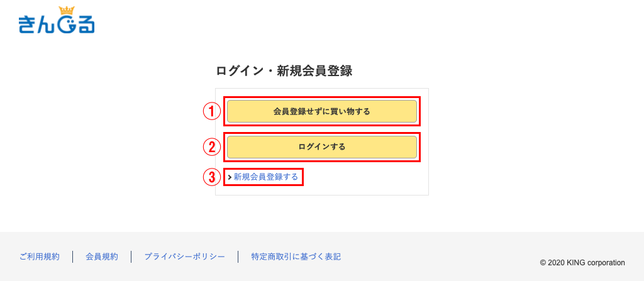Click the smiling G character in the logo

[67, 25]
